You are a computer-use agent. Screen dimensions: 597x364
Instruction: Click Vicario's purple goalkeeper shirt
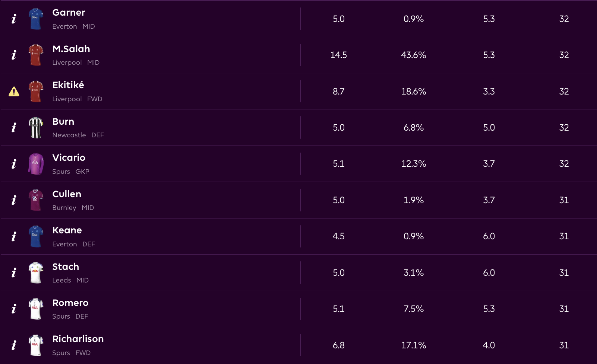[x=36, y=164]
